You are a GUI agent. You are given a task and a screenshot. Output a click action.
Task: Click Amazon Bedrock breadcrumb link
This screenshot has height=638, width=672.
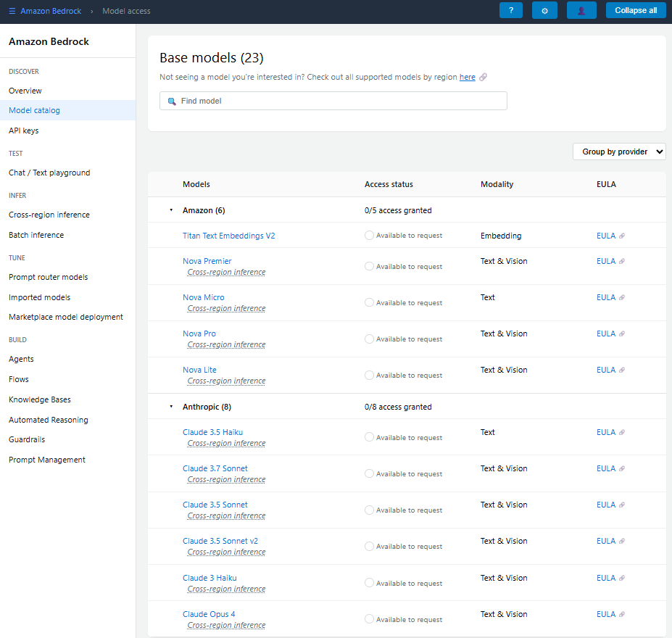tap(51, 11)
